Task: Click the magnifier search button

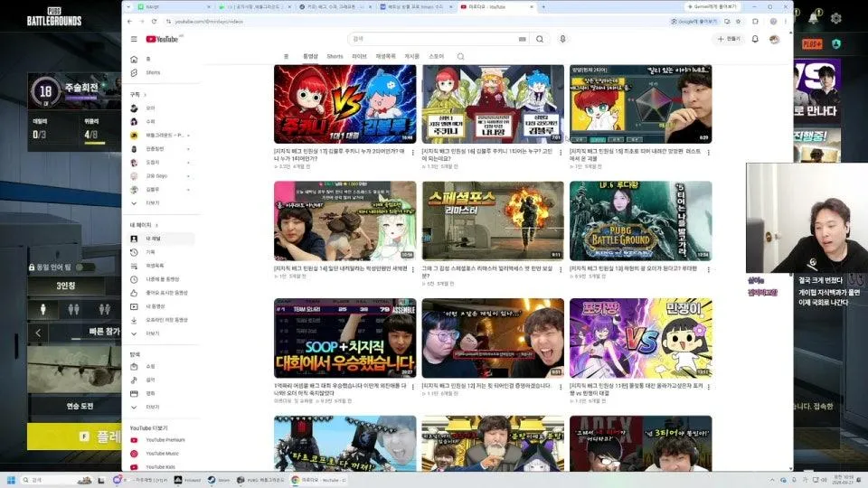Action: pyautogui.click(x=540, y=39)
